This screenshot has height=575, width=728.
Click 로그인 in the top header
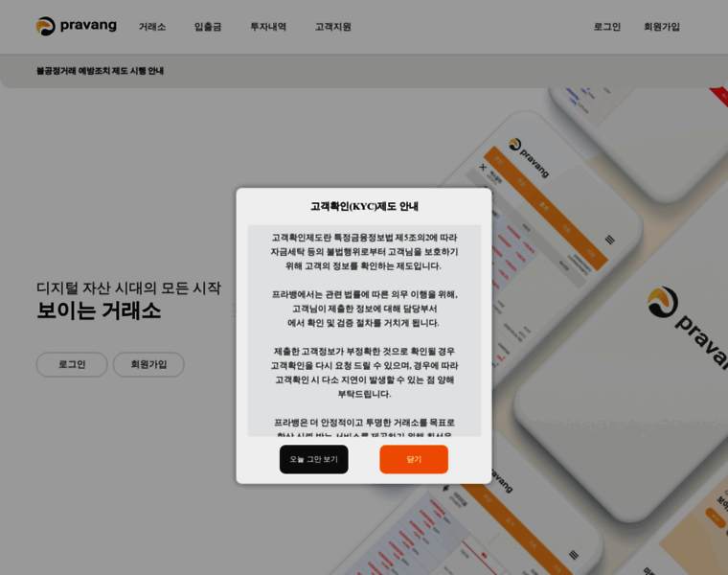[606, 27]
